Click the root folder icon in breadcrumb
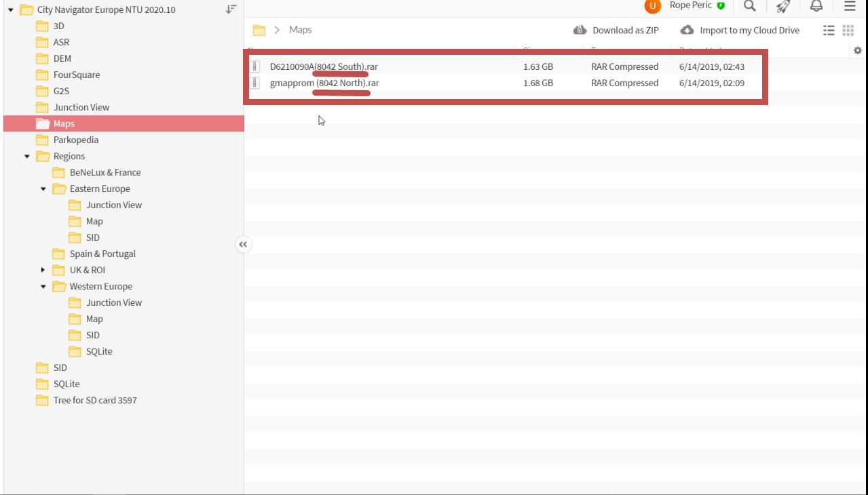This screenshot has width=868, height=495. pos(259,30)
